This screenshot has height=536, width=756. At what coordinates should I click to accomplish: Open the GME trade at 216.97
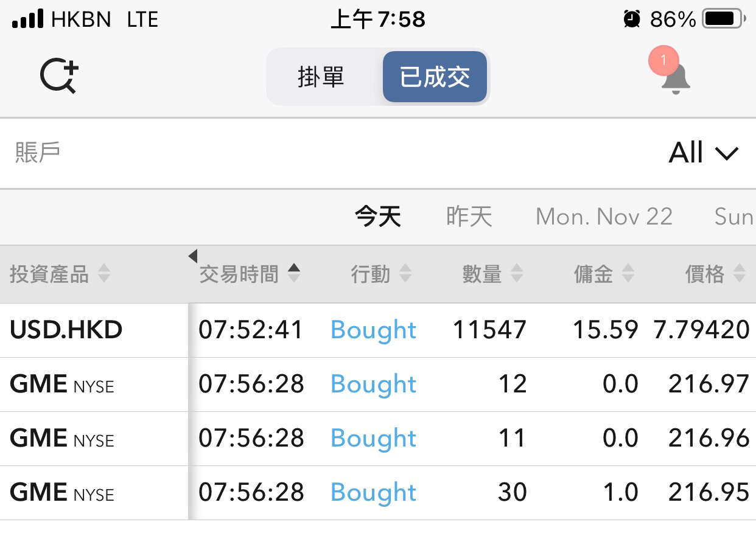tap(378, 385)
